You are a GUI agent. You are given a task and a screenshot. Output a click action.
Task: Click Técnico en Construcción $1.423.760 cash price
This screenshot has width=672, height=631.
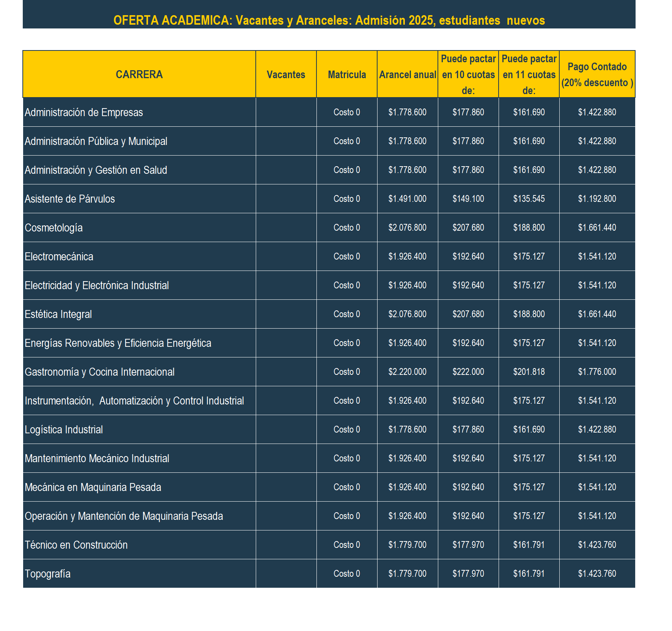[597, 545]
